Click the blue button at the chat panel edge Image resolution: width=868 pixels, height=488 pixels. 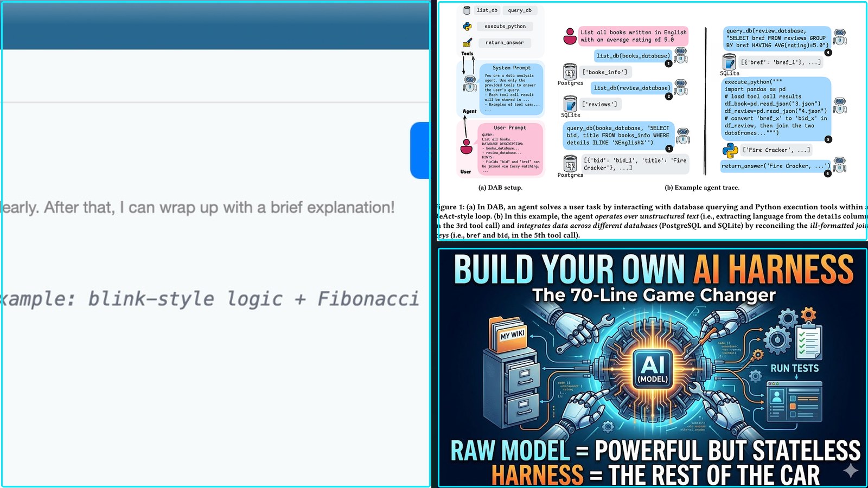click(420, 150)
